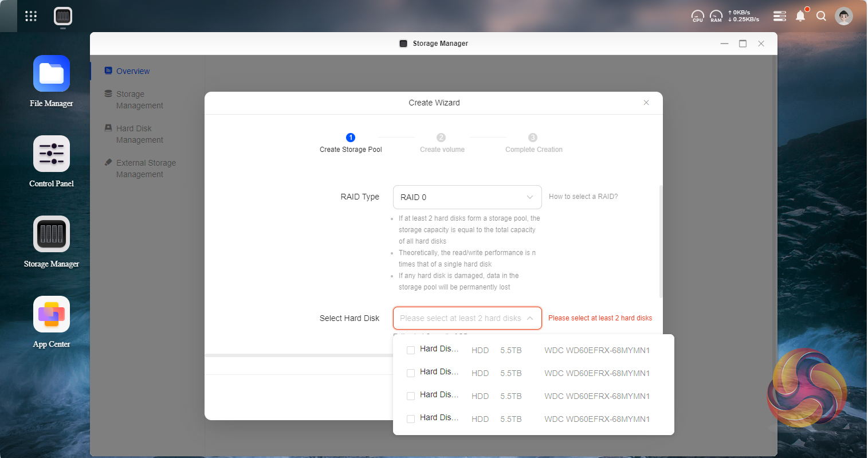Click the "RAID Type" field label
The image size is (868, 458).
tap(360, 197)
